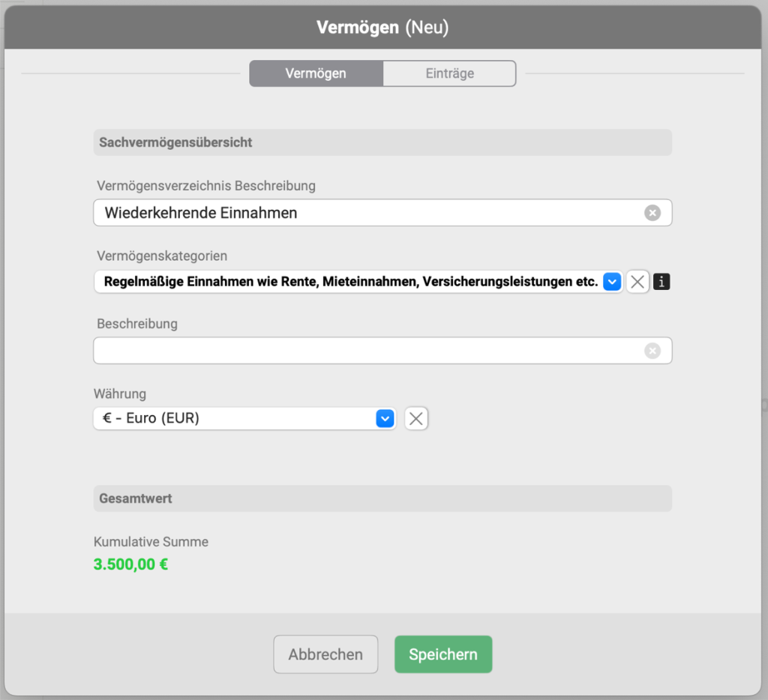
Task: Click the green 3.500,00 € total value
Action: 130,564
